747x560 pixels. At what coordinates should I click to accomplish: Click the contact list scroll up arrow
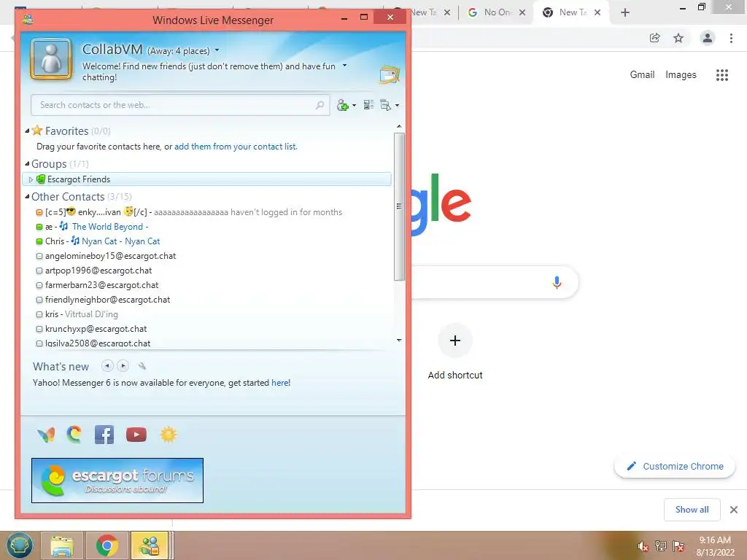[x=399, y=127]
